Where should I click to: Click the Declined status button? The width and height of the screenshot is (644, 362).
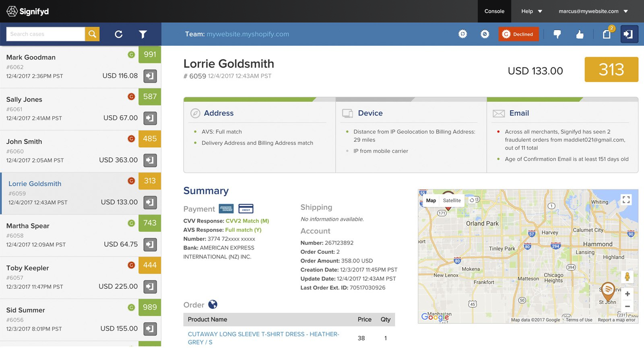519,34
